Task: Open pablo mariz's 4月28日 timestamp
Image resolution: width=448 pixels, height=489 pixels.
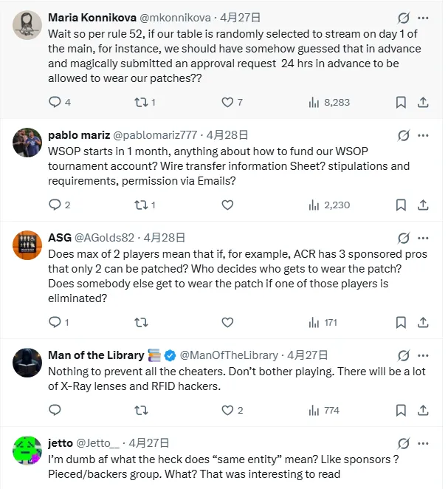Action: [227, 135]
